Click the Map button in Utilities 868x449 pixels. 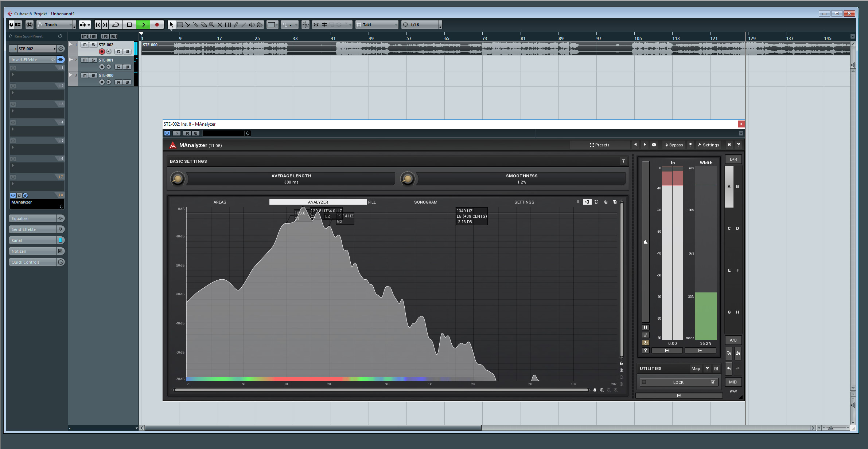coord(696,369)
